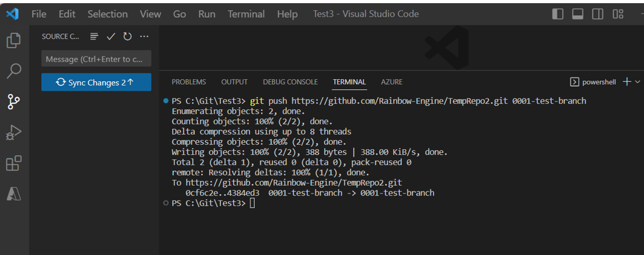Screen dimensions: 644x255
Task: Open the Extensions view icon
Action: [x=13, y=163]
